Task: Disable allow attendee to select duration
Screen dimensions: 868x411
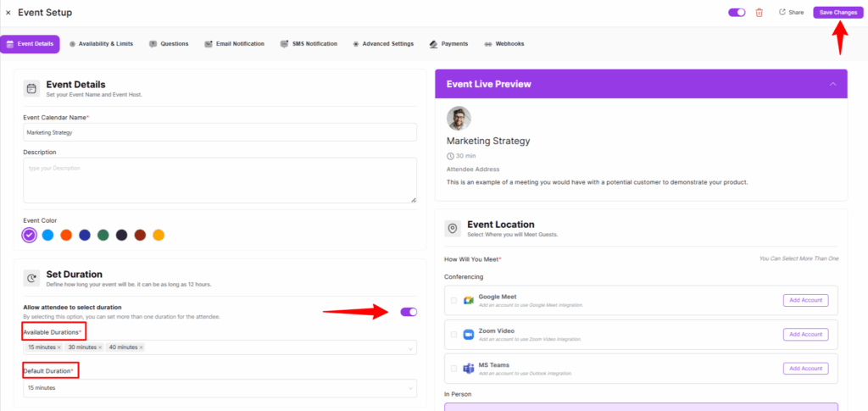Action: click(x=408, y=312)
